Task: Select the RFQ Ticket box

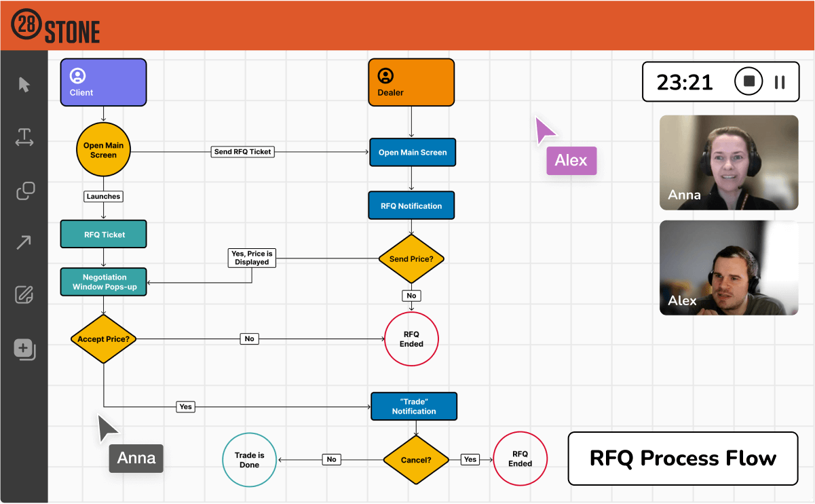Action: 103,234
